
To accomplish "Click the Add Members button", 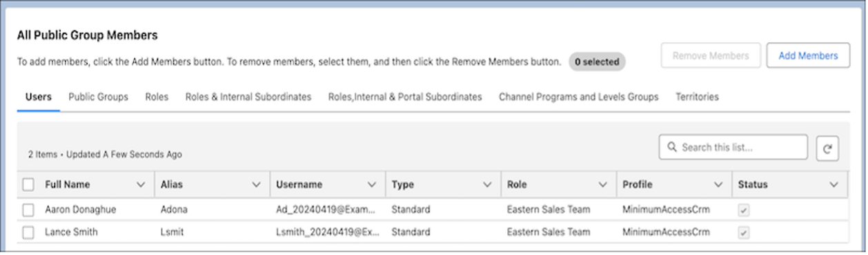I will (x=808, y=55).
